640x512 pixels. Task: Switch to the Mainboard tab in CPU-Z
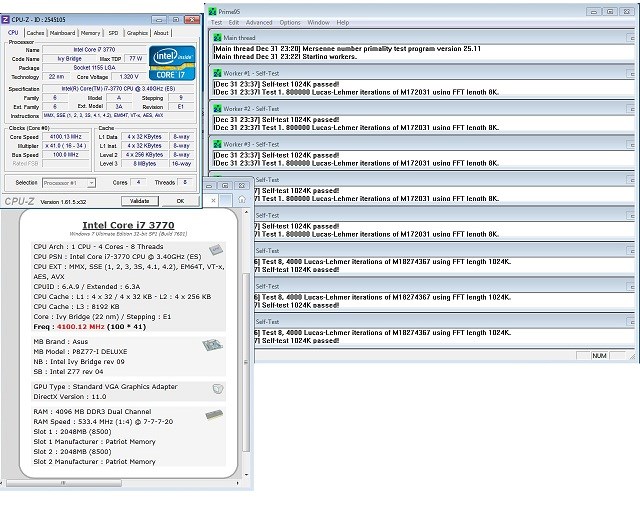(x=62, y=33)
